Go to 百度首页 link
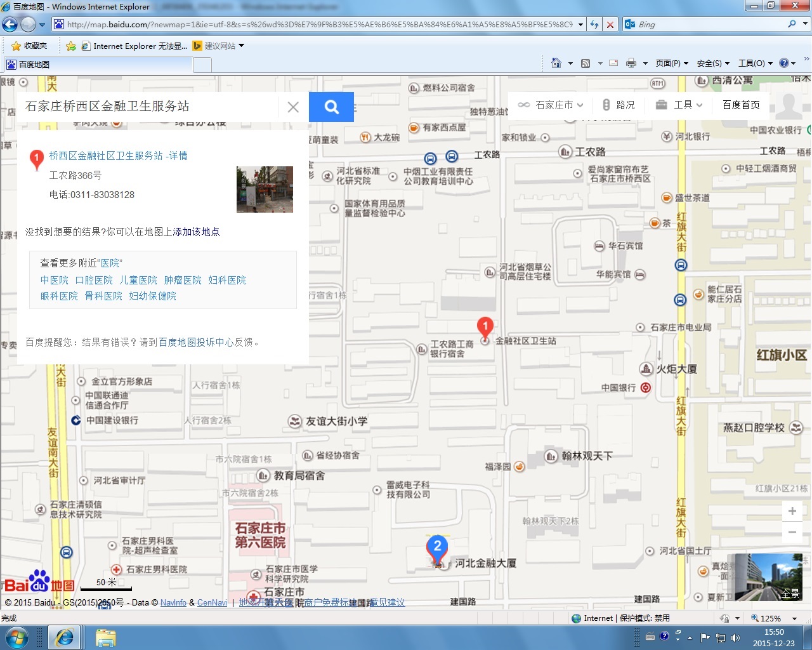This screenshot has width=812, height=650. (741, 105)
